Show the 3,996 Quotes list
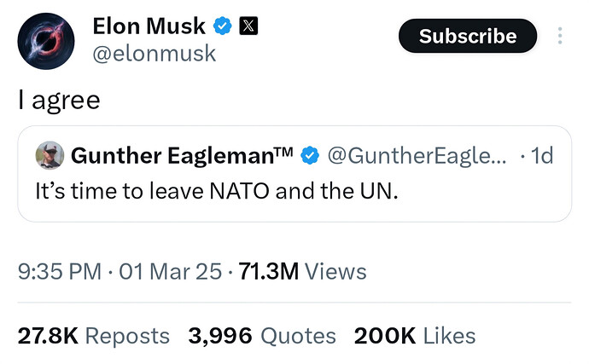This screenshot has height=364, width=589. pos(262,336)
